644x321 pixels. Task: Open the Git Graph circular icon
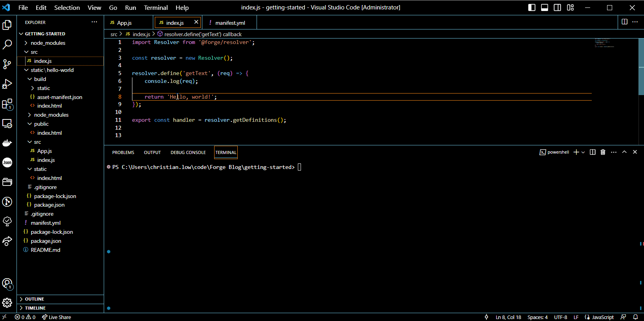(x=7, y=202)
